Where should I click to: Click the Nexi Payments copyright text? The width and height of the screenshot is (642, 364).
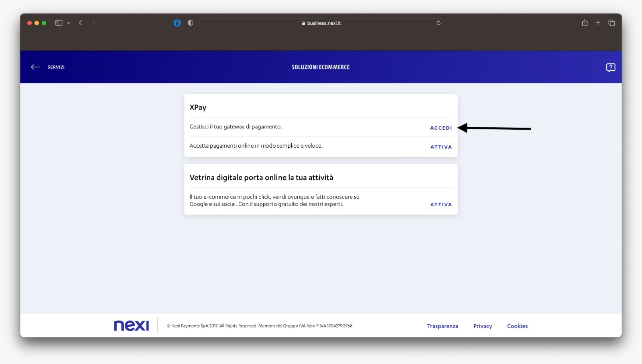[x=260, y=326]
